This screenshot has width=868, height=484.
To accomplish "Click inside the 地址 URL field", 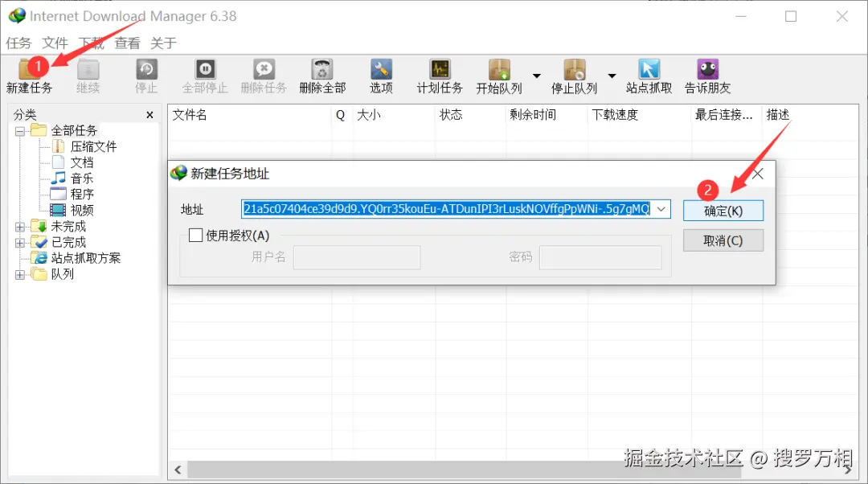I will tap(447, 209).
